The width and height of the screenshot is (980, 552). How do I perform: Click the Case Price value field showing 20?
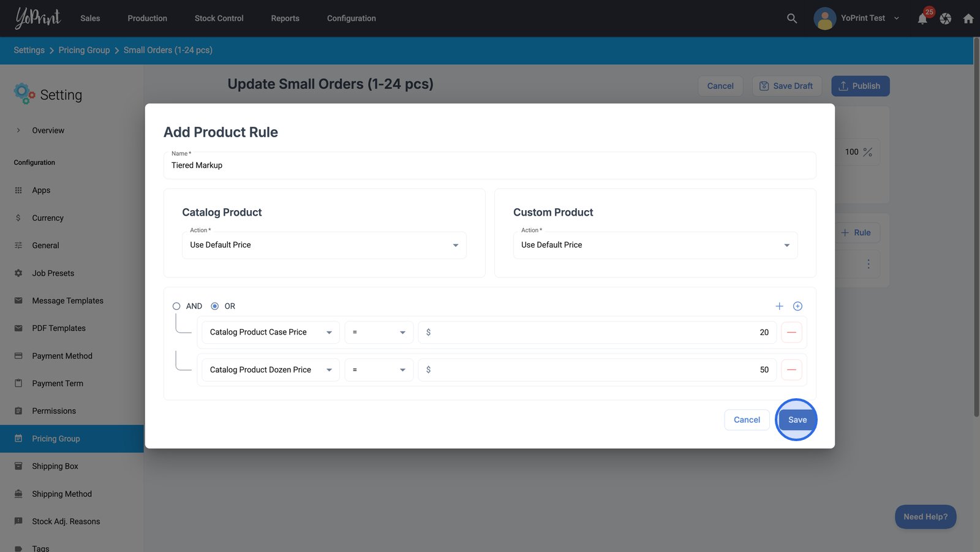(597, 332)
